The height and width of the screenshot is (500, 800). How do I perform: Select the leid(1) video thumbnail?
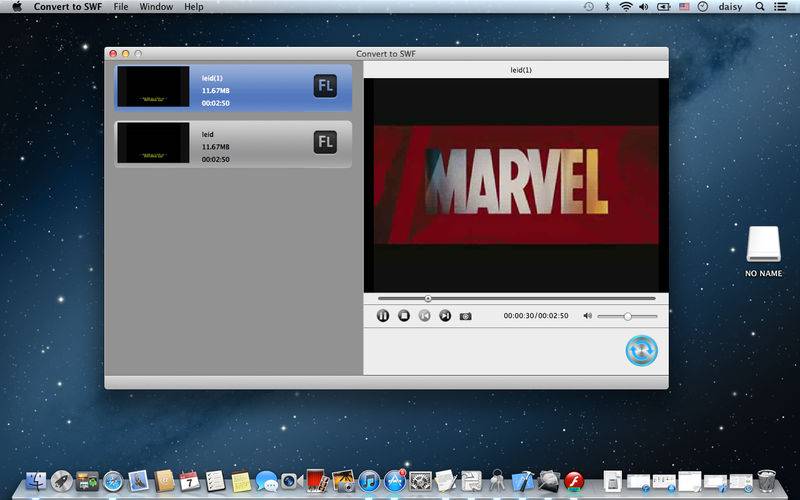point(154,86)
